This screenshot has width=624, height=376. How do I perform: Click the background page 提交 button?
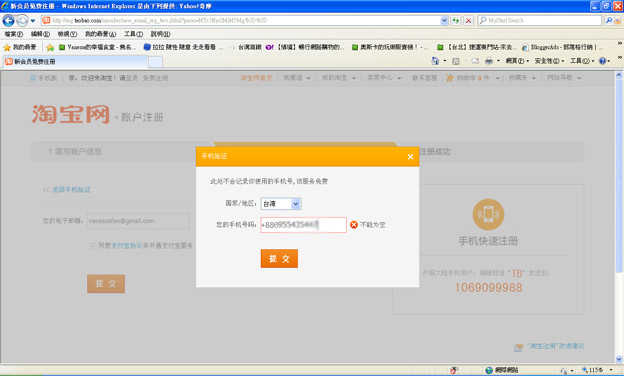point(106,284)
